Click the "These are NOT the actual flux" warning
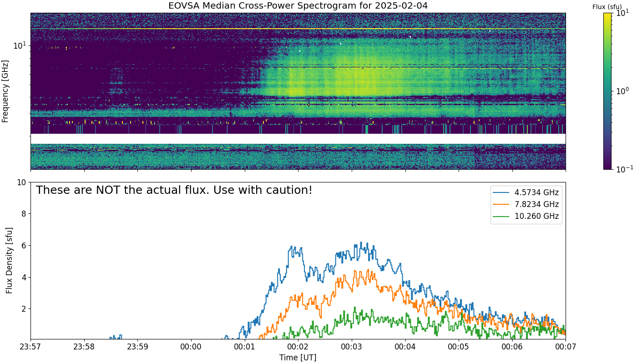The width and height of the screenshot is (637, 364). click(174, 190)
